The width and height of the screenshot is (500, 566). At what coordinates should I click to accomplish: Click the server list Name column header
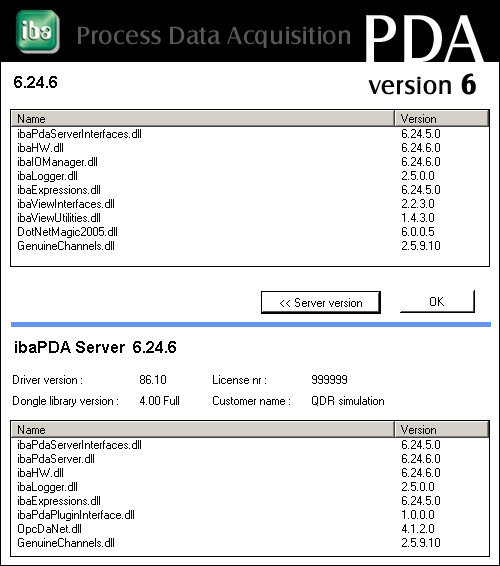pyautogui.click(x=203, y=430)
